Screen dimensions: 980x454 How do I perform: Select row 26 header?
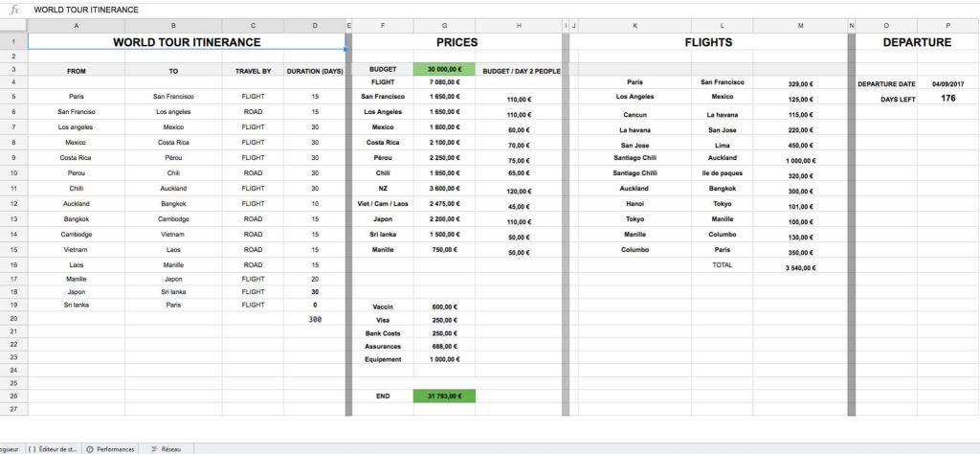point(13,396)
